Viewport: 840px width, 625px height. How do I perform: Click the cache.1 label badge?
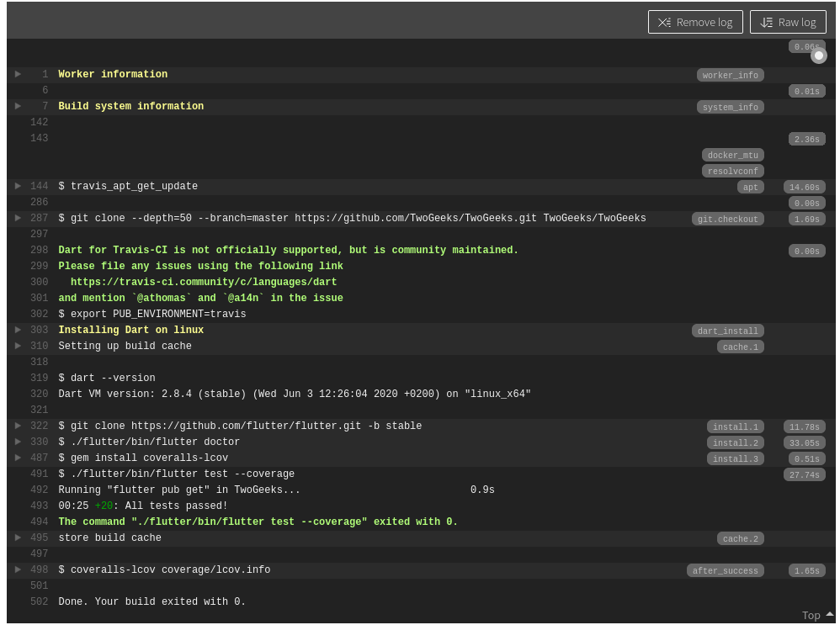coord(740,347)
